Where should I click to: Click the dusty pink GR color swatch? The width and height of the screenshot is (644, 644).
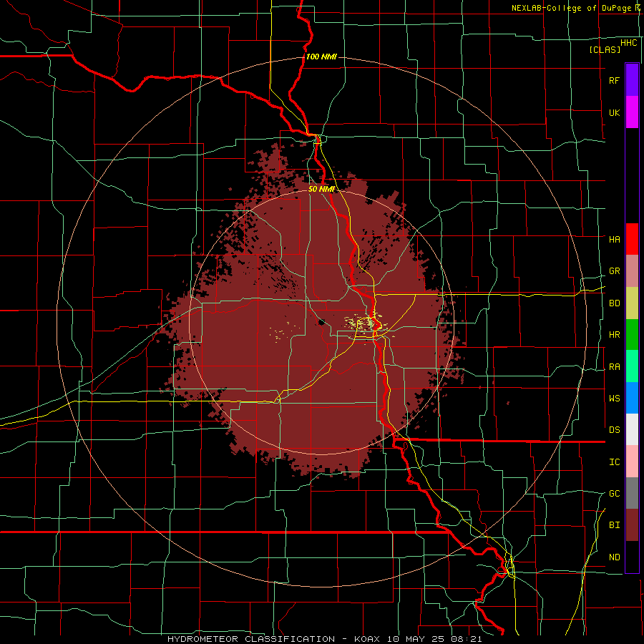coord(632,271)
